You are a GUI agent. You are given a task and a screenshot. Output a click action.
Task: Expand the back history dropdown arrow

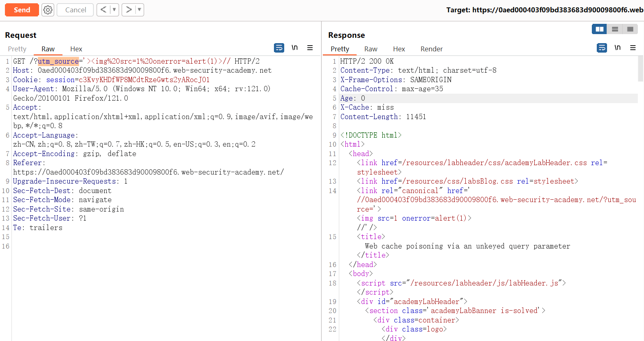[114, 10]
